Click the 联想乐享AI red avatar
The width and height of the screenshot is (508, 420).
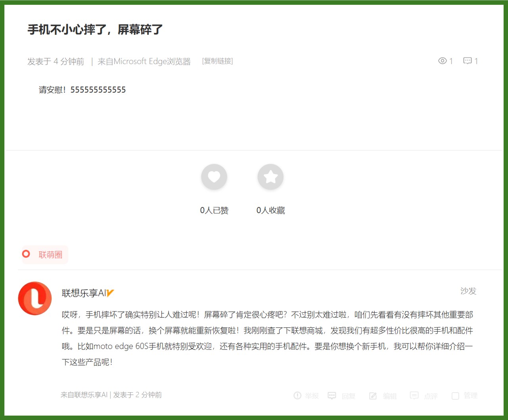click(35, 298)
